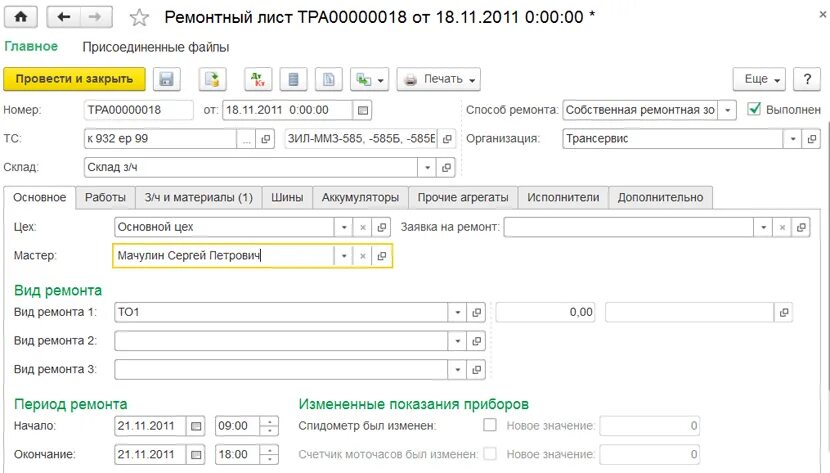Screen dimensions: 830x473
Task: Close the document with the X
Action: (822, 15)
